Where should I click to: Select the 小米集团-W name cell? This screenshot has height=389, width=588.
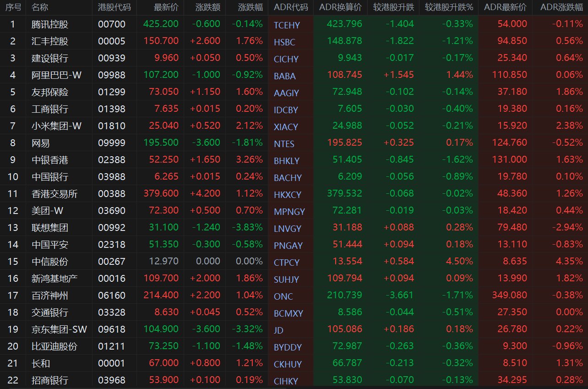coord(56,126)
